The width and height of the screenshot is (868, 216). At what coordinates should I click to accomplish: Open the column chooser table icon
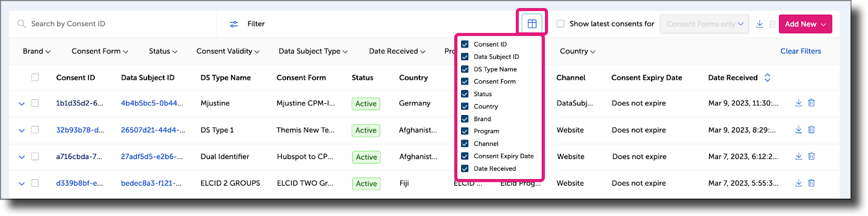tap(532, 23)
